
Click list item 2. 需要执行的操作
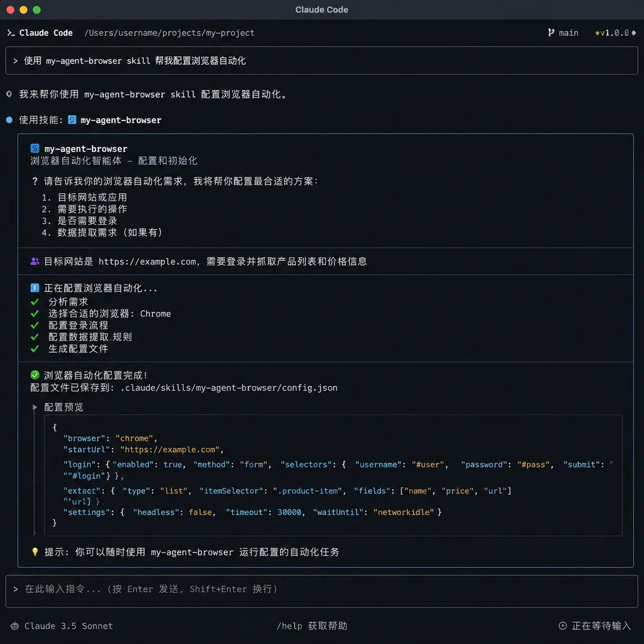pyautogui.click(x=84, y=209)
